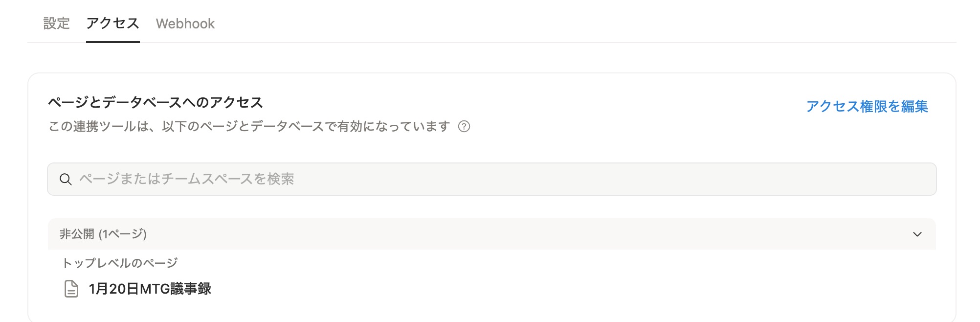Click the ページとデータベースへのアクセス heading
980x322 pixels.
(156, 102)
